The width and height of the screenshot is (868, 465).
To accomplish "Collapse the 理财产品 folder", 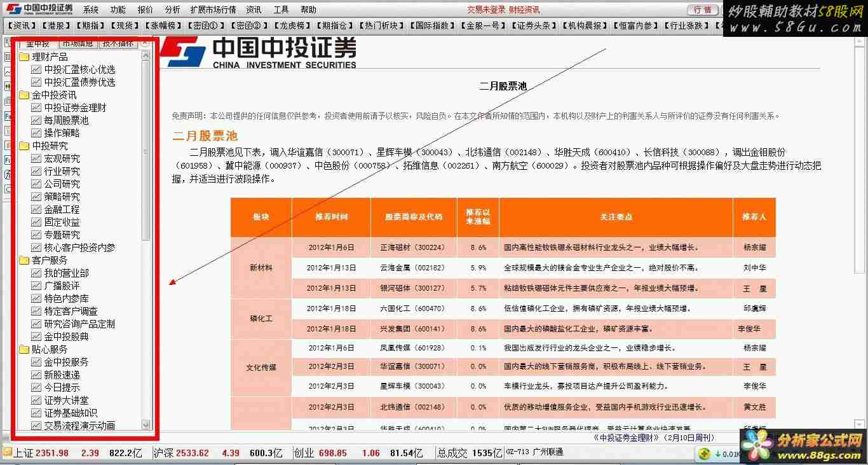I will pos(24,57).
